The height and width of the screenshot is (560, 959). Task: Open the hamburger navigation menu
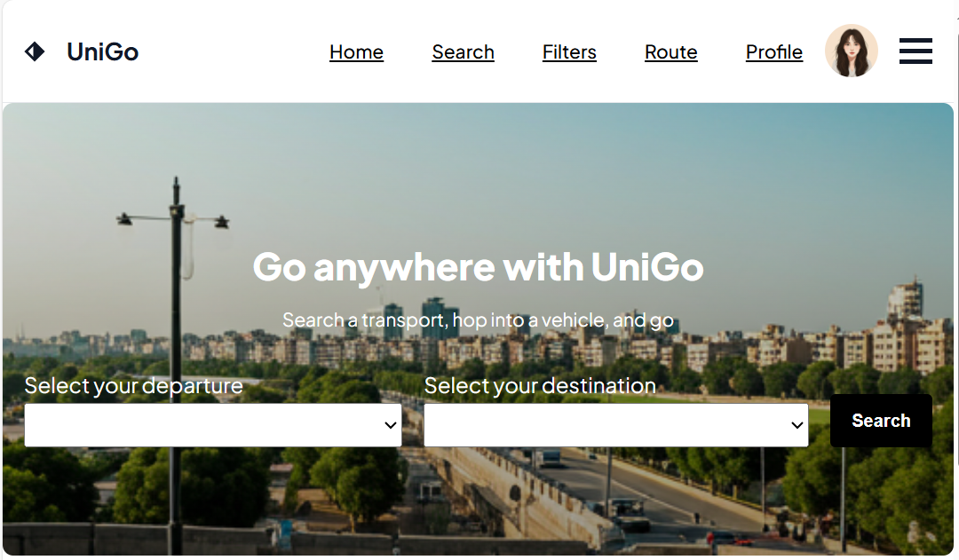(x=915, y=51)
